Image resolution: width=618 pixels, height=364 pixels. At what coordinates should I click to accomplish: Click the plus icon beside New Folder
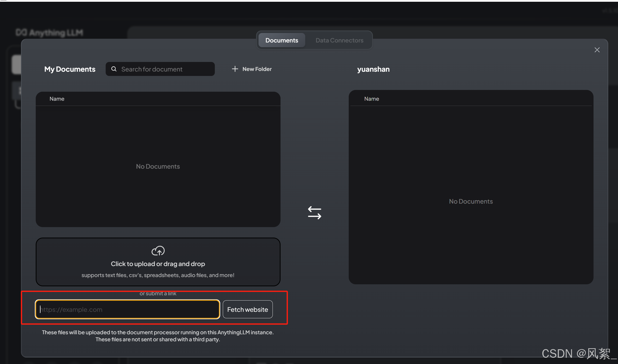pyautogui.click(x=235, y=69)
